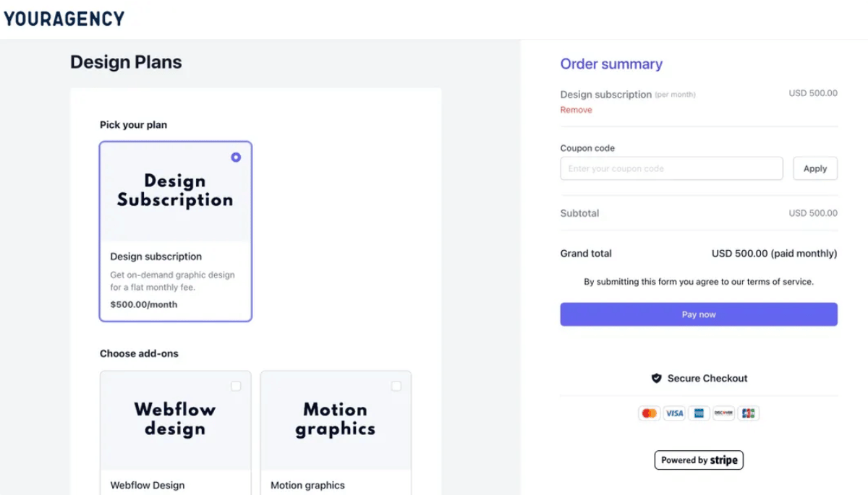Enable the Webflow design add-on checkbox
The width and height of the screenshot is (868, 495).
tap(236, 387)
